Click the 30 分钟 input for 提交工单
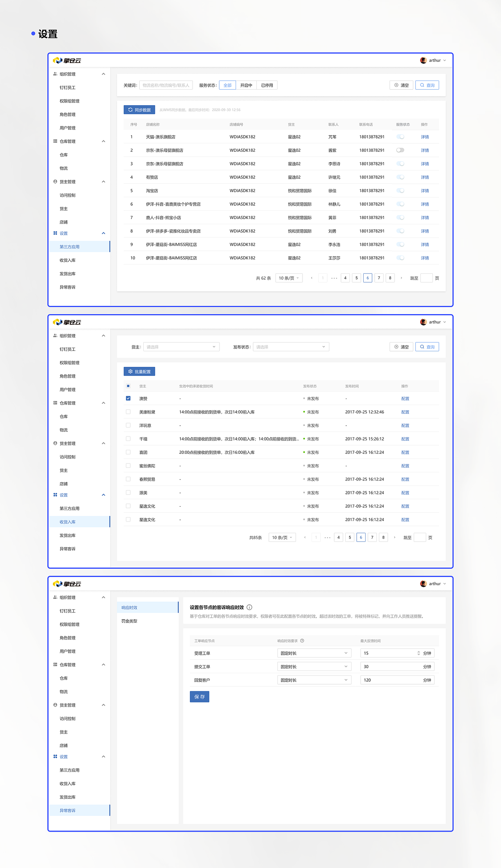The height and width of the screenshot is (868, 501). point(397,667)
